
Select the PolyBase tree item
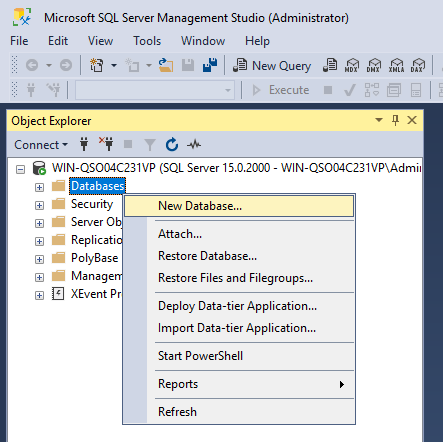(x=95, y=258)
